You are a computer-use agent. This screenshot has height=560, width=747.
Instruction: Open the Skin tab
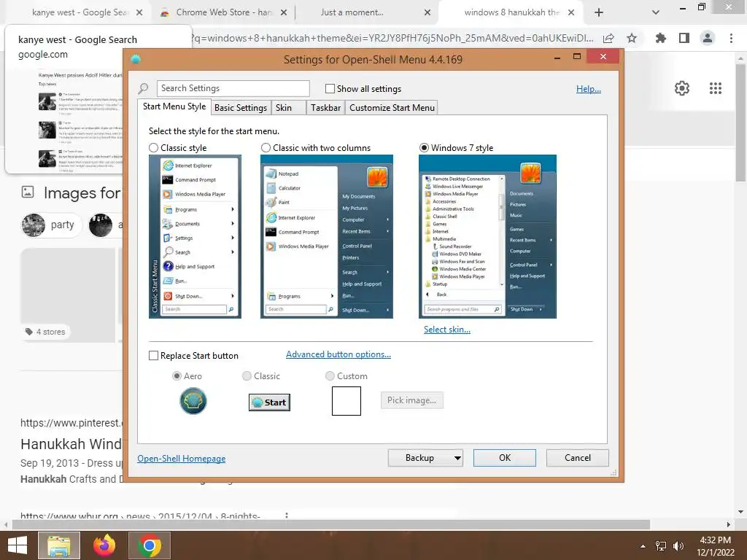point(288,108)
